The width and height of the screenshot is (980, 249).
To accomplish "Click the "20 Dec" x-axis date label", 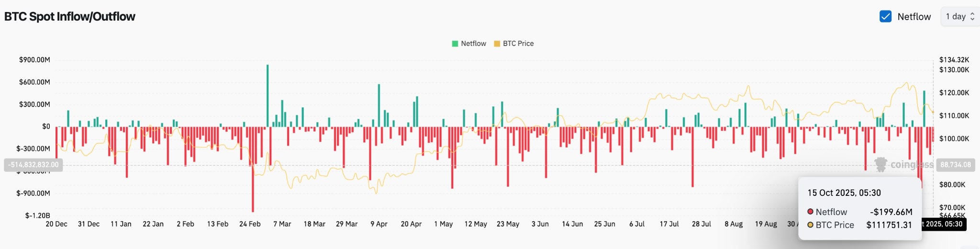I will [x=56, y=224].
